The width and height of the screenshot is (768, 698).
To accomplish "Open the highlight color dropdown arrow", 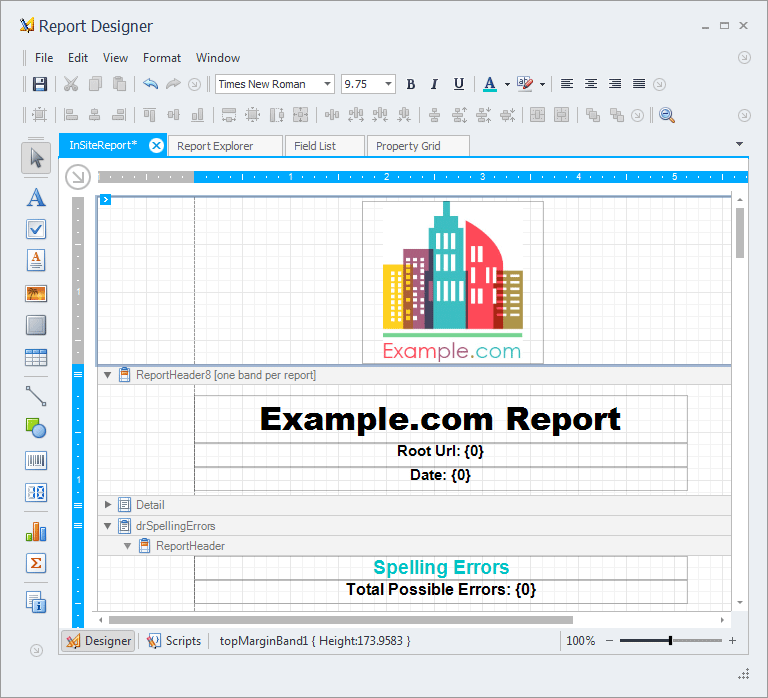I will click(542, 84).
